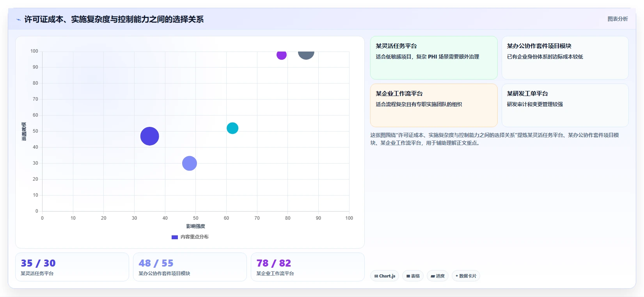Click the card title 许可证成本、实施复杂度与控制能力之间的选择关系
644x297 pixels.
(114, 19)
